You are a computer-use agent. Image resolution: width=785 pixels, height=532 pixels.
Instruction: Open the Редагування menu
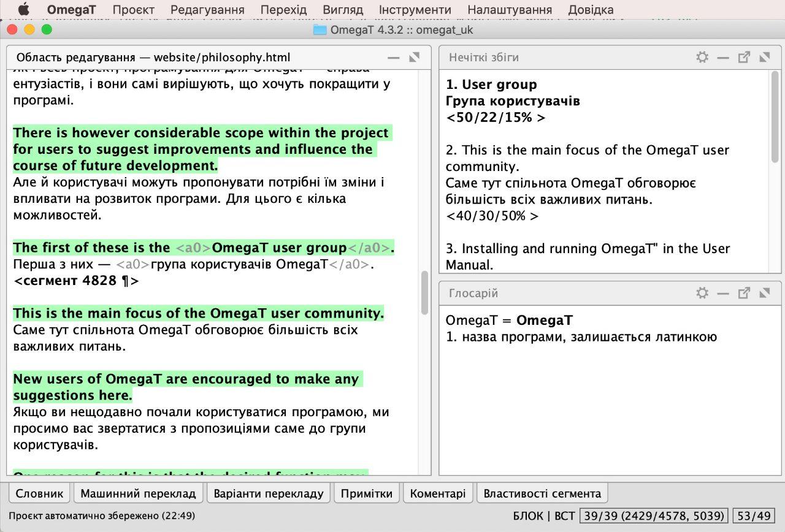[x=207, y=10]
